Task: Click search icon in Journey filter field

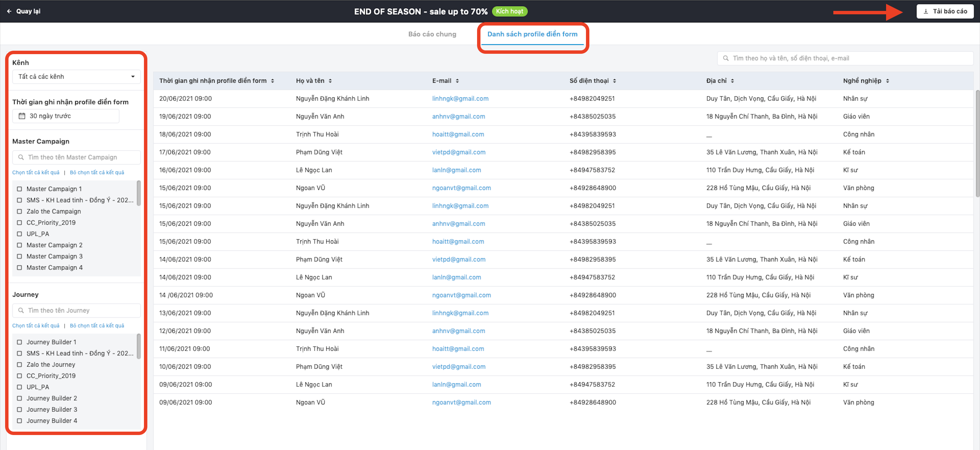Action: tap(21, 310)
